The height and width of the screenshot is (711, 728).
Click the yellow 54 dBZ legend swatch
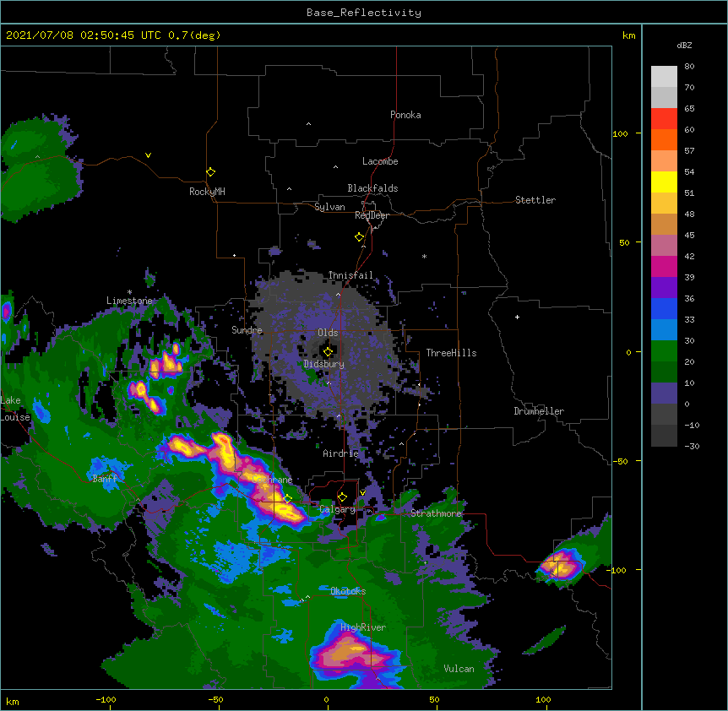(664, 182)
